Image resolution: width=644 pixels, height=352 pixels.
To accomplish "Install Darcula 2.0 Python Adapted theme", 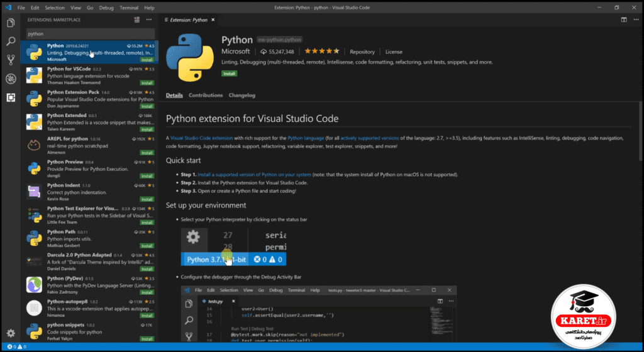I will tap(147, 269).
